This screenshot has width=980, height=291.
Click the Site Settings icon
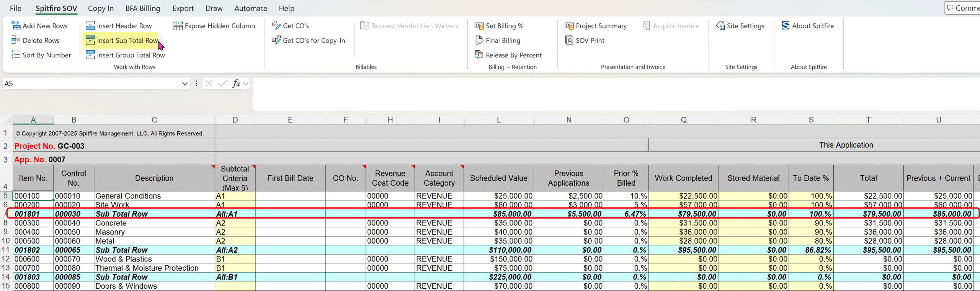tap(720, 26)
